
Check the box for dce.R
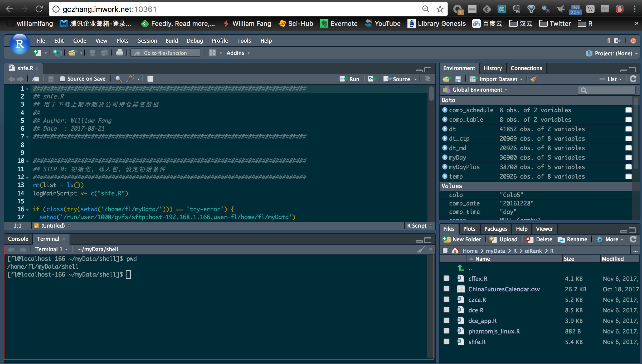[446, 310]
